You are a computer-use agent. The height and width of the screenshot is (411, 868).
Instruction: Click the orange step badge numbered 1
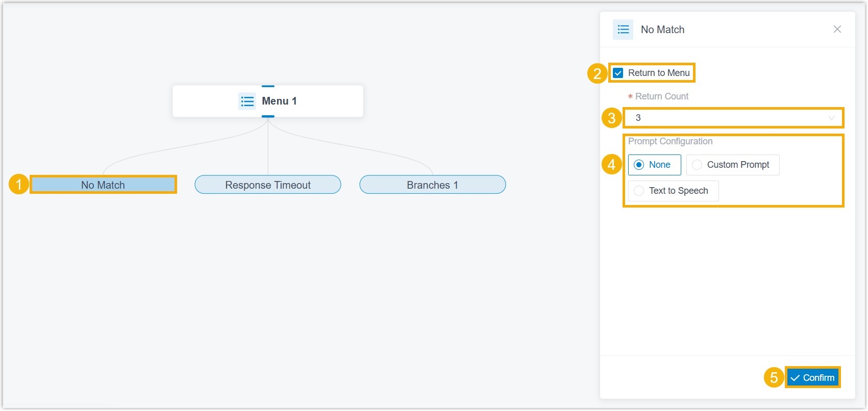point(19,184)
